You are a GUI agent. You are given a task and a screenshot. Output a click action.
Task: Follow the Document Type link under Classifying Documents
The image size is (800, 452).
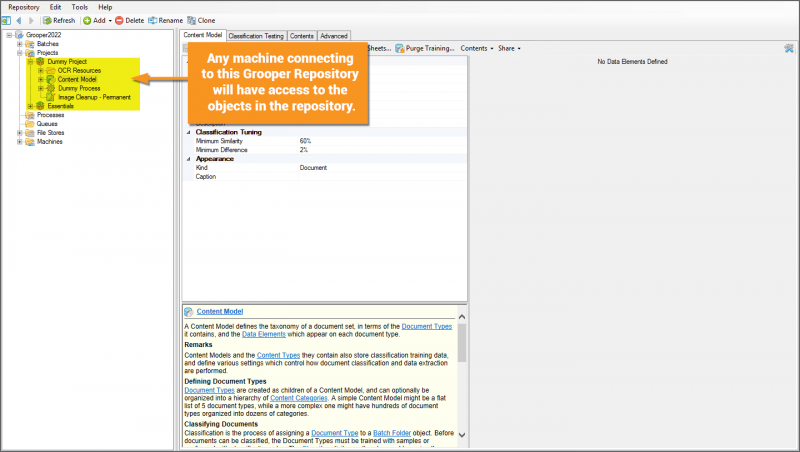tap(335, 433)
